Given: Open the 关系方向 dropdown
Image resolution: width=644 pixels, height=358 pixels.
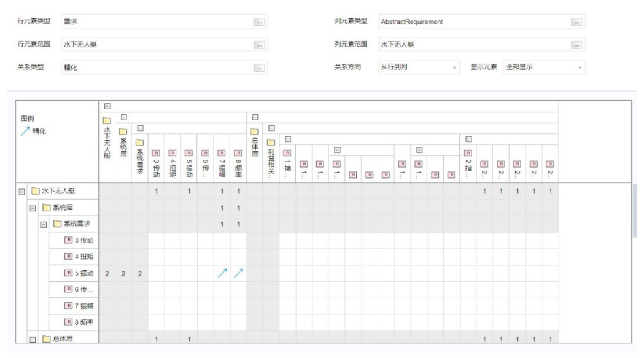Looking at the screenshot, I should pos(418,67).
